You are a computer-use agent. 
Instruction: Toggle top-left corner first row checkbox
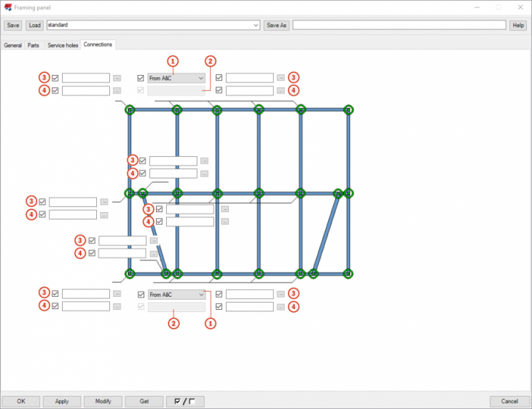(55, 78)
